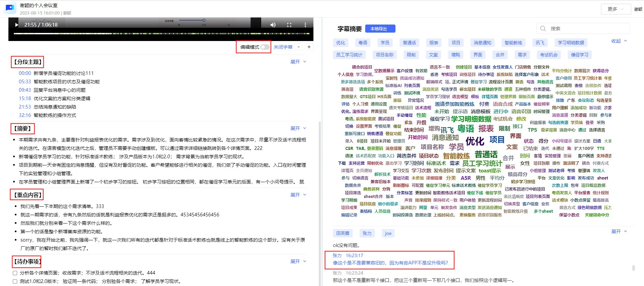Click the 学习明细数据 word in word cloud
644x286 pixels.
point(471,119)
